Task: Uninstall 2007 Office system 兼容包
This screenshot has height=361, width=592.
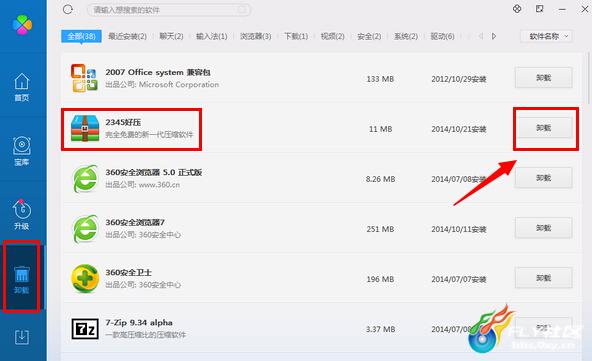Action: (x=544, y=78)
